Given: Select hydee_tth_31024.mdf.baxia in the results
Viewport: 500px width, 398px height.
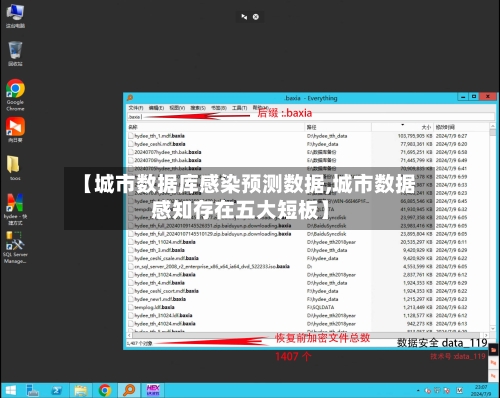Looking at the screenshot, I should [165, 275].
